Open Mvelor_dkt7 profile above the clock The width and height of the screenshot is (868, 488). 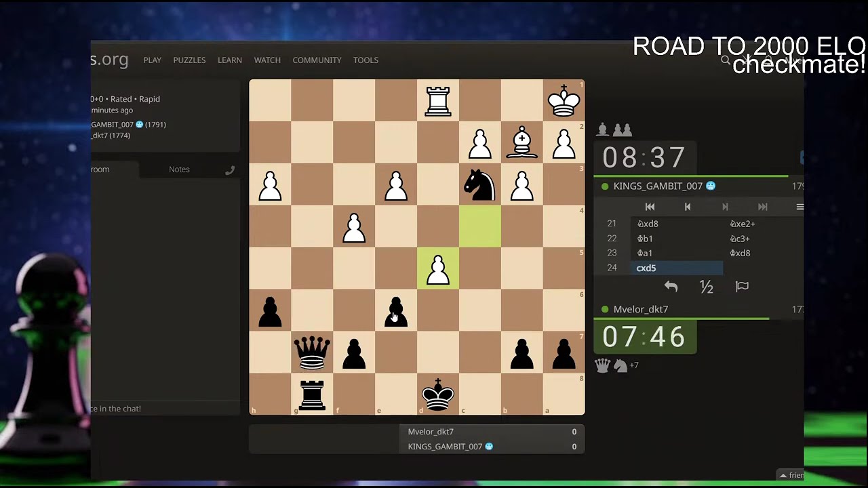click(x=641, y=309)
